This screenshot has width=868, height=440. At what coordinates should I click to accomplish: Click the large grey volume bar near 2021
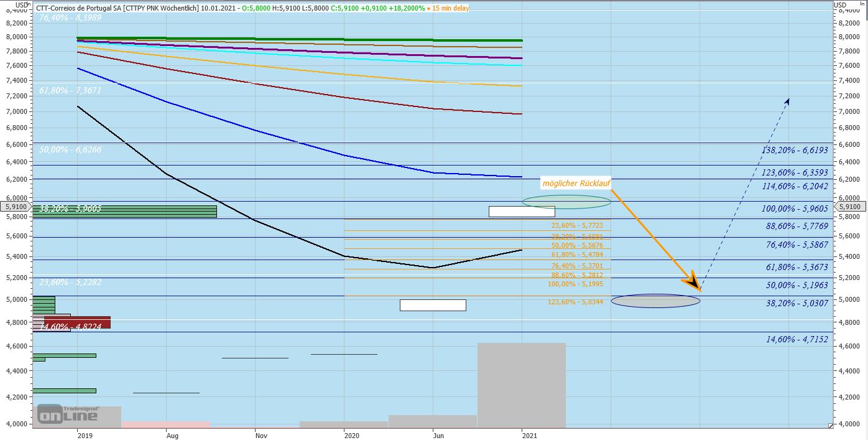(521, 385)
